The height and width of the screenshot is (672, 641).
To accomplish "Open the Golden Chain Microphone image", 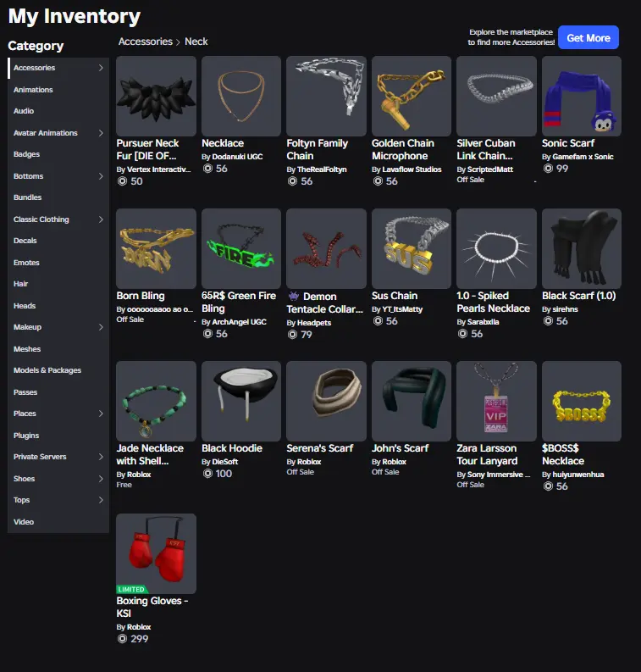I will pyautogui.click(x=411, y=96).
